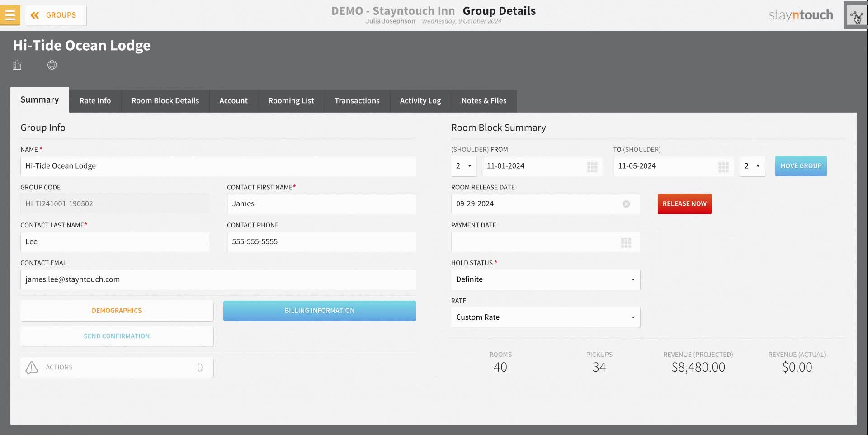Click the staff name Julia Josephson
The image size is (868, 435).
pos(391,21)
